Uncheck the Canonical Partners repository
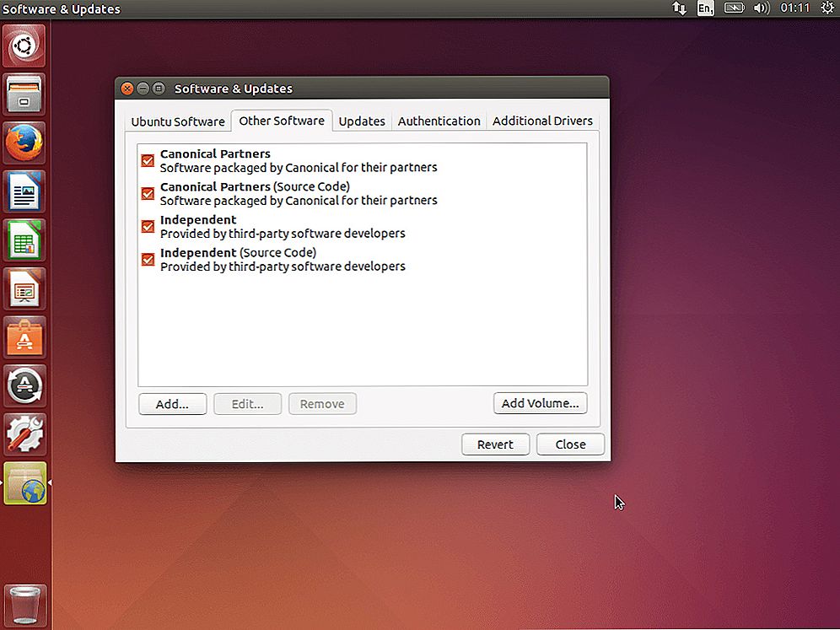Image resolution: width=840 pixels, height=630 pixels. (148, 161)
